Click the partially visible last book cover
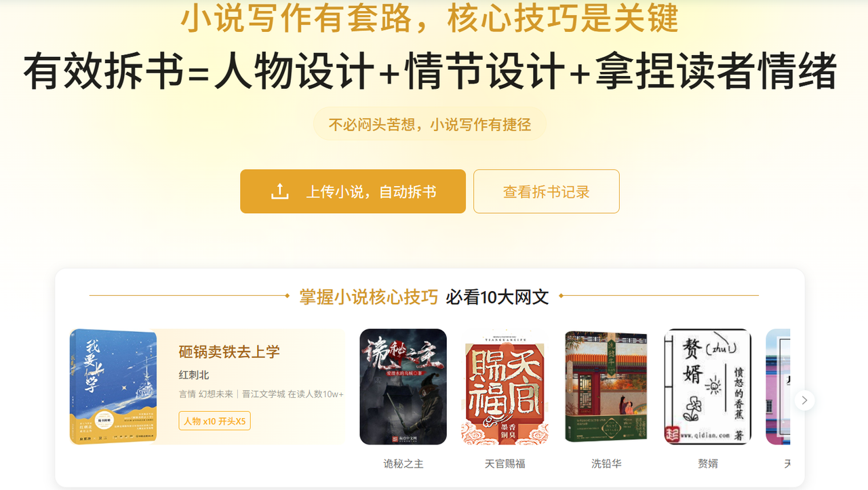 coord(778,387)
